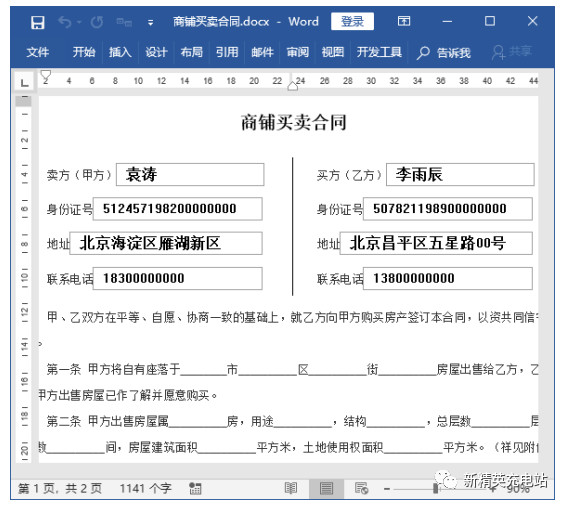This screenshot has width=565, height=505.
Task: Switch to the 设计 tab
Action: click(156, 52)
